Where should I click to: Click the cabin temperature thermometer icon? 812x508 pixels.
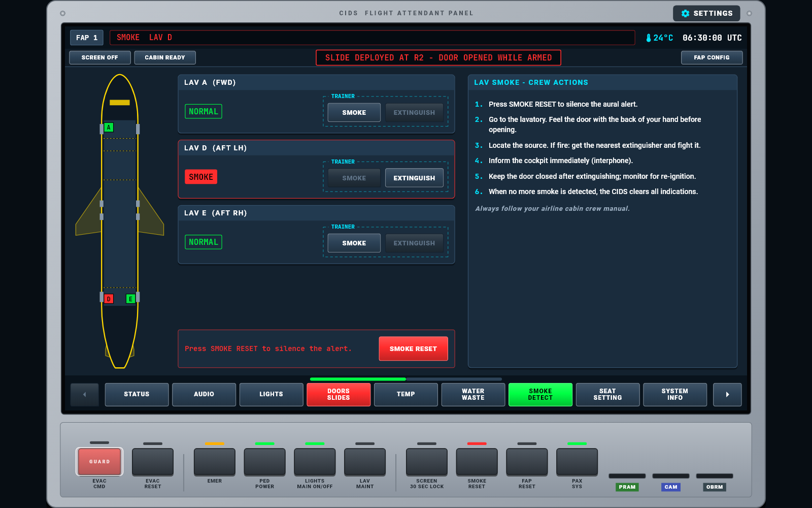(x=648, y=38)
